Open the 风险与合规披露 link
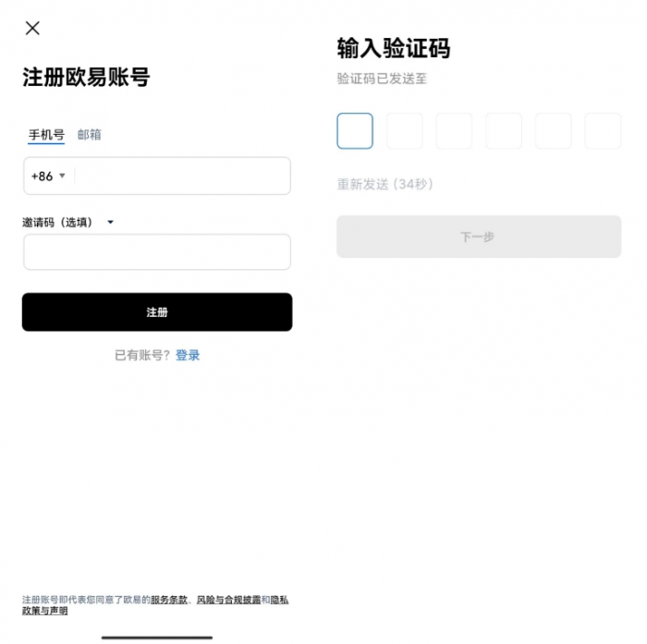This screenshot has height=644, width=647. point(228,600)
